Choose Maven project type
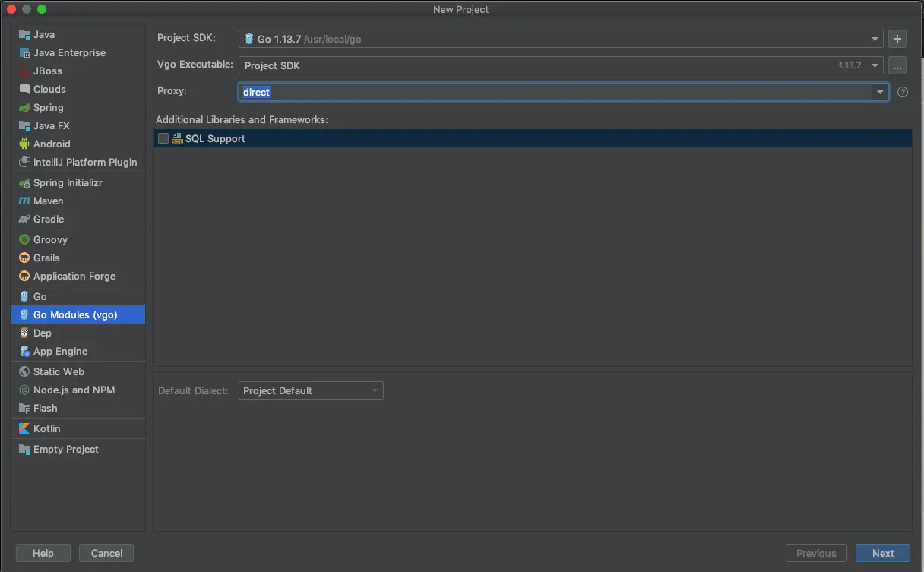 click(x=78, y=201)
